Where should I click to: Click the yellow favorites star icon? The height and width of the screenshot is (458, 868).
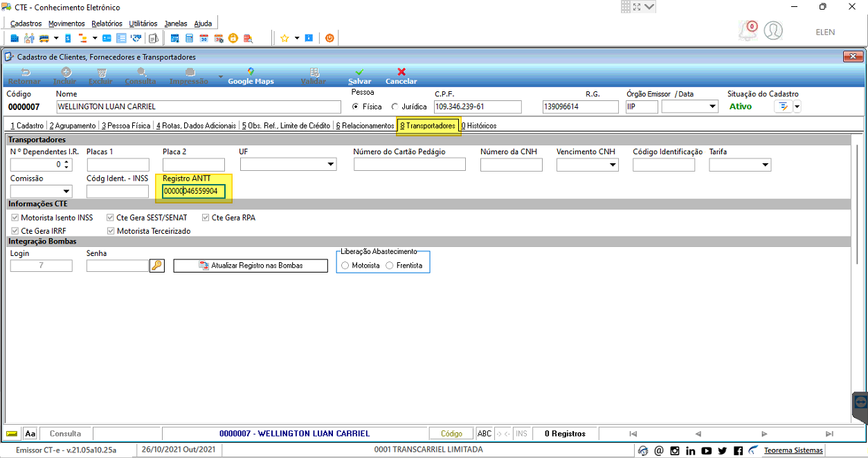(x=284, y=38)
